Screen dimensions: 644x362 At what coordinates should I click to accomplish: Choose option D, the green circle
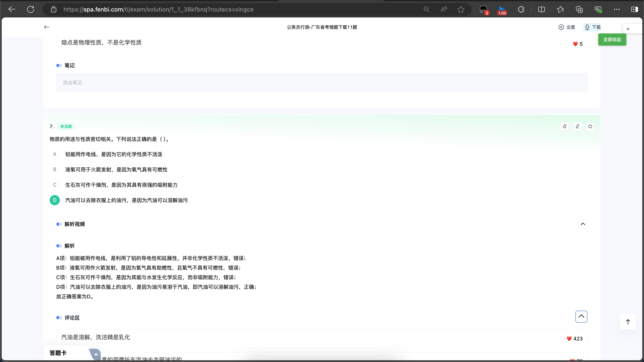(x=55, y=200)
